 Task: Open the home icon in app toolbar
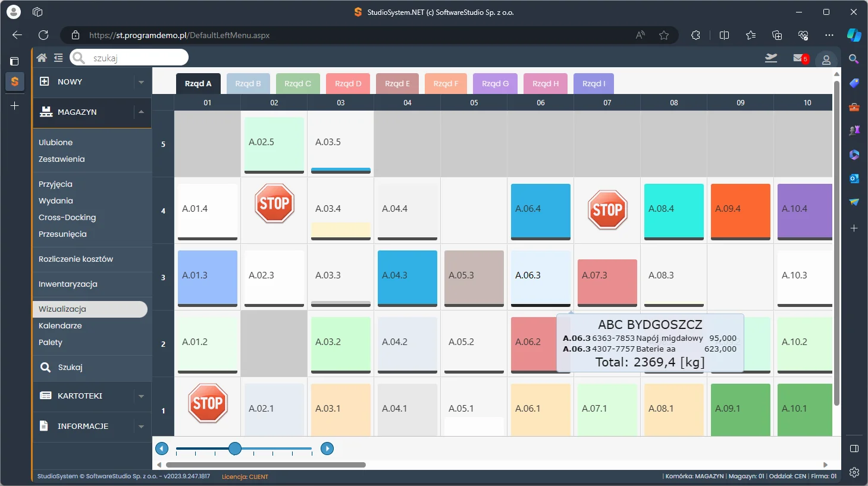click(x=42, y=58)
